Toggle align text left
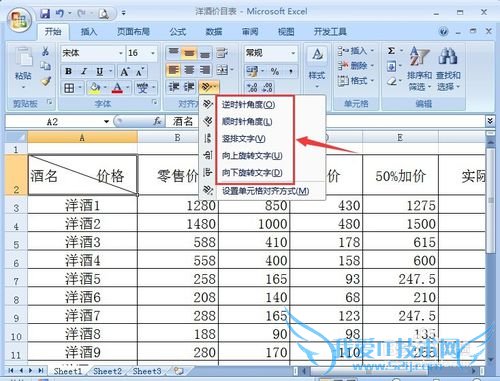Image resolution: width=500 pixels, height=381 pixels. point(174,70)
